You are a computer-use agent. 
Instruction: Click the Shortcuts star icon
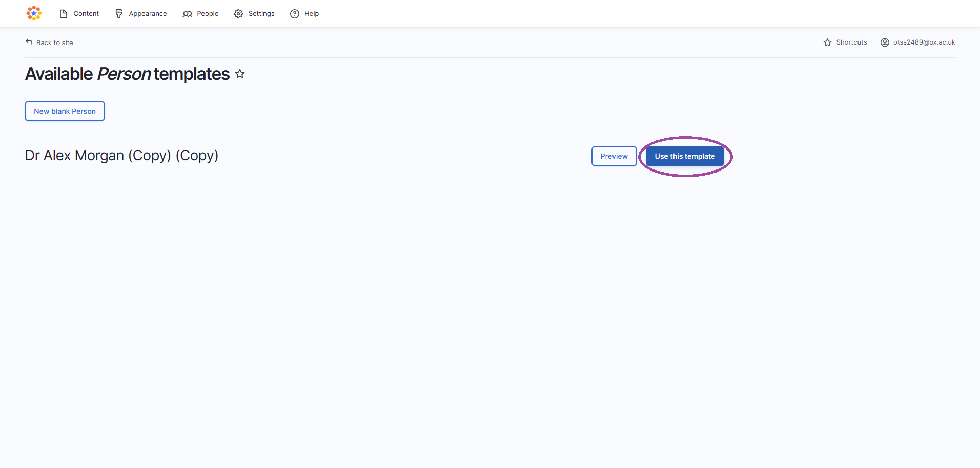click(827, 42)
